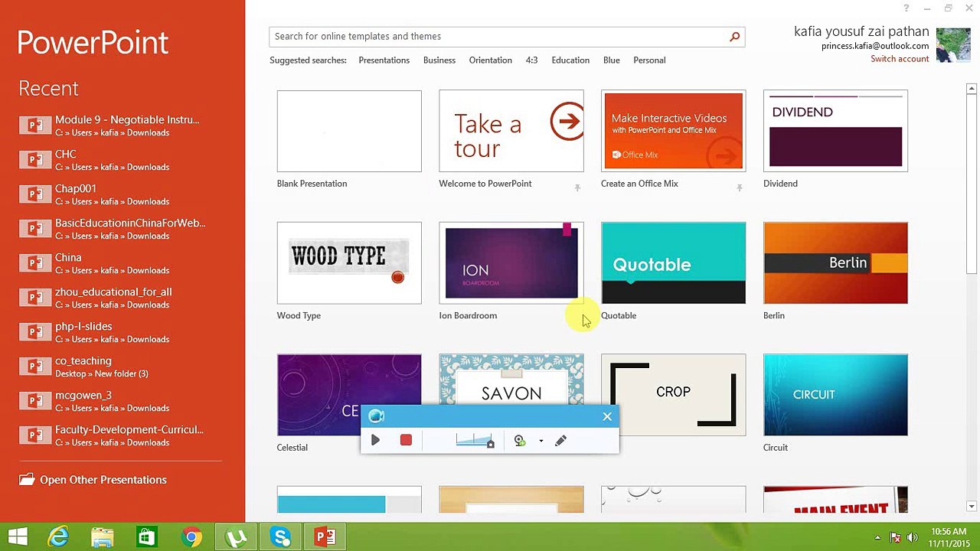Click the template list scroll-down arrow
Viewport: 980px width, 551px height.
pyautogui.click(x=972, y=507)
